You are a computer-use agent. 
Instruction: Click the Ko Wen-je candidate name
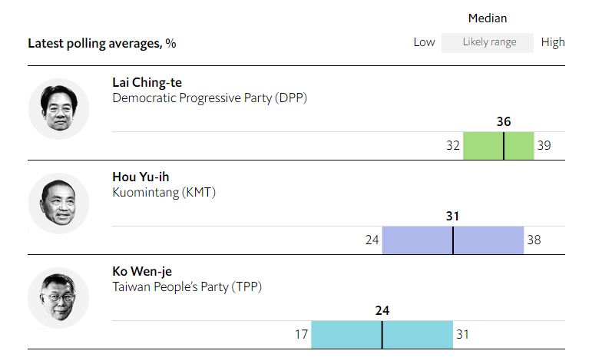[142, 272]
